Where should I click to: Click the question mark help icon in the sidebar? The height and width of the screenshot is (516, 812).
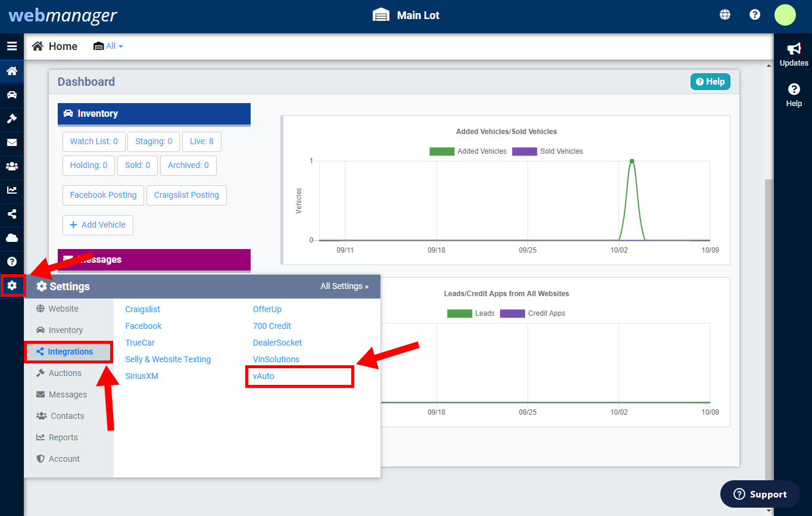(x=12, y=262)
